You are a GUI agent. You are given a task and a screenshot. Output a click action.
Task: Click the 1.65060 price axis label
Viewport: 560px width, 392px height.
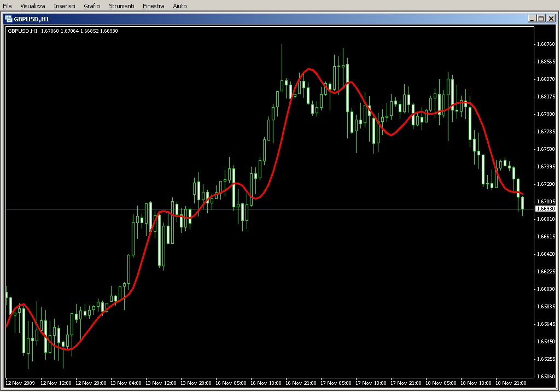click(546, 376)
